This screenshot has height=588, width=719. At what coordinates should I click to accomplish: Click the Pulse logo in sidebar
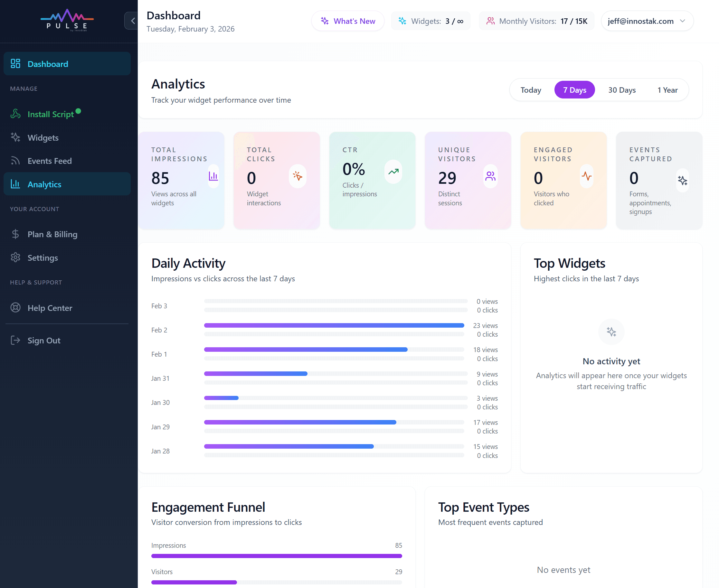[67, 20]
